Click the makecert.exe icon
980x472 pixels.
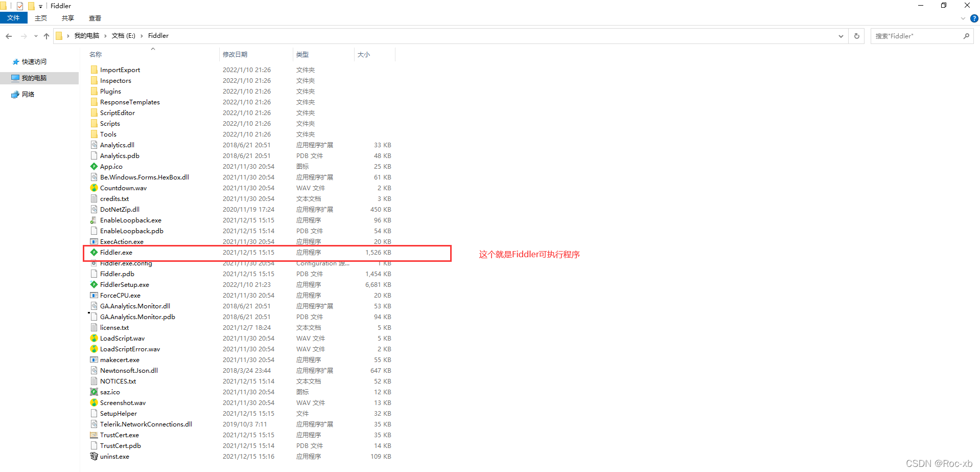94,359
